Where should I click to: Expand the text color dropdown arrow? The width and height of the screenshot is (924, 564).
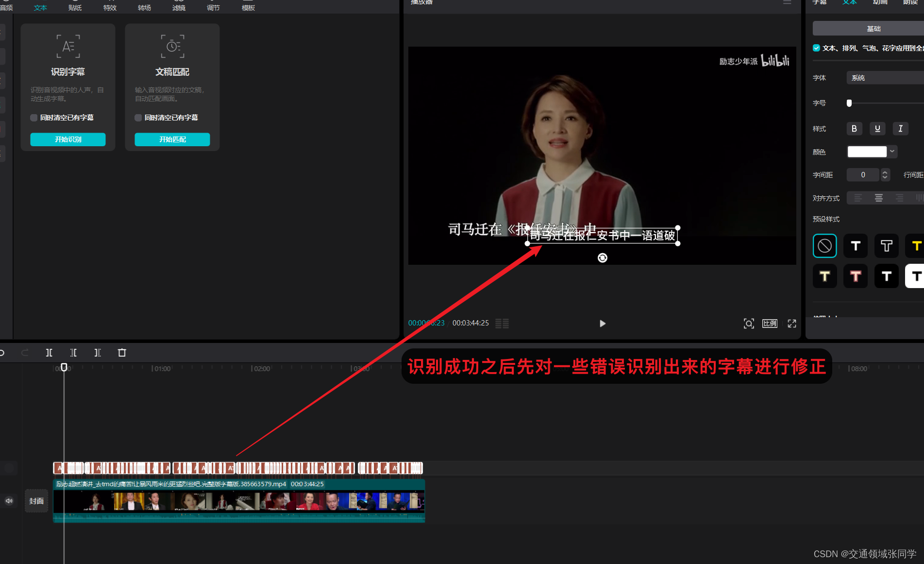[892, 152]
